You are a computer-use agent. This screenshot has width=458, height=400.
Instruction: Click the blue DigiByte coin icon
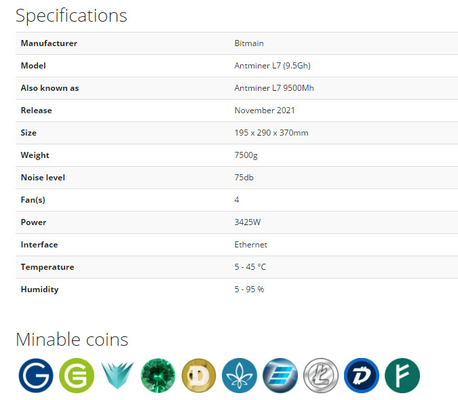[361, 375]
